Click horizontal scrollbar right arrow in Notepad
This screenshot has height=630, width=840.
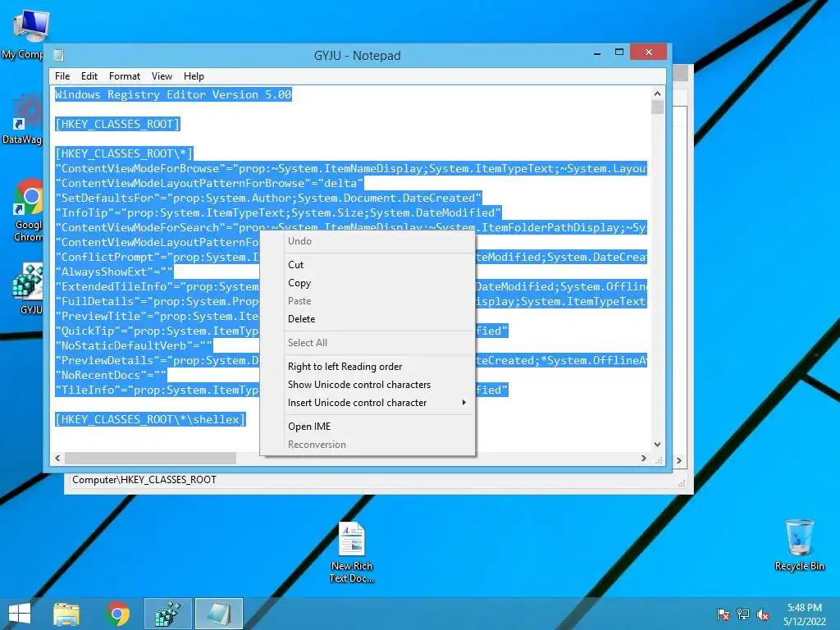(643, 458)
